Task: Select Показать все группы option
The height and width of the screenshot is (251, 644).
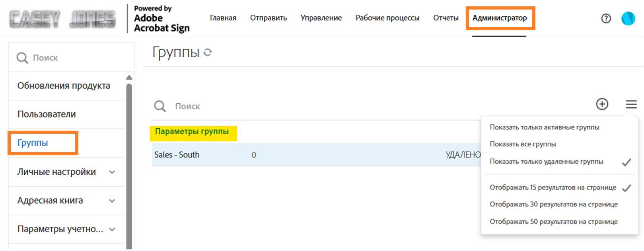Action: (x=523, y=144)
